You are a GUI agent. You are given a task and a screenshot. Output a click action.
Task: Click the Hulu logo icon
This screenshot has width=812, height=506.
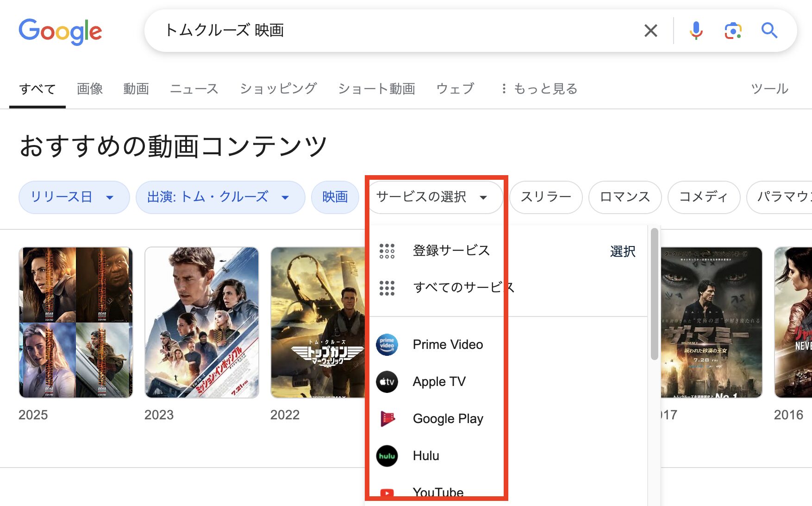click(x=387, y=456)
